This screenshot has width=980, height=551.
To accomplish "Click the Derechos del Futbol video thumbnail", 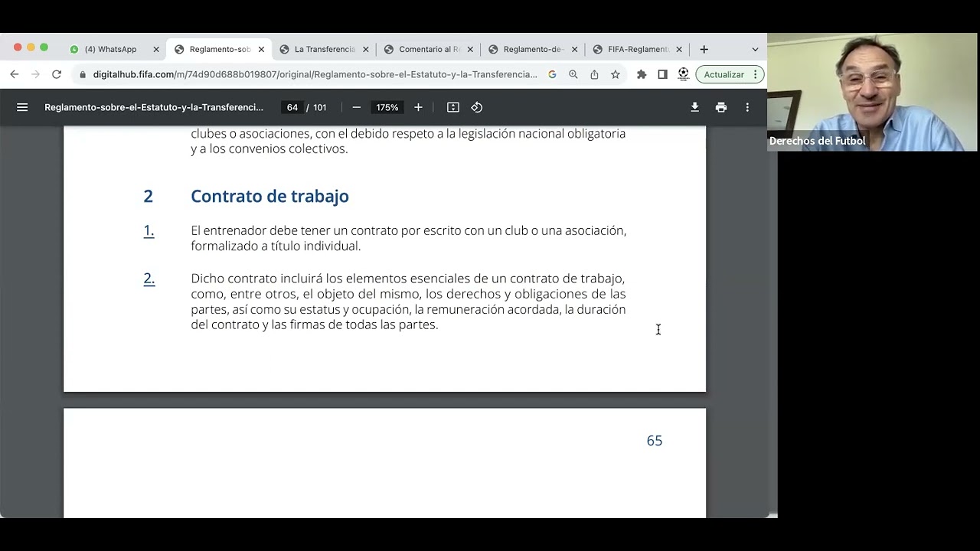I will (x=872, y=92).
